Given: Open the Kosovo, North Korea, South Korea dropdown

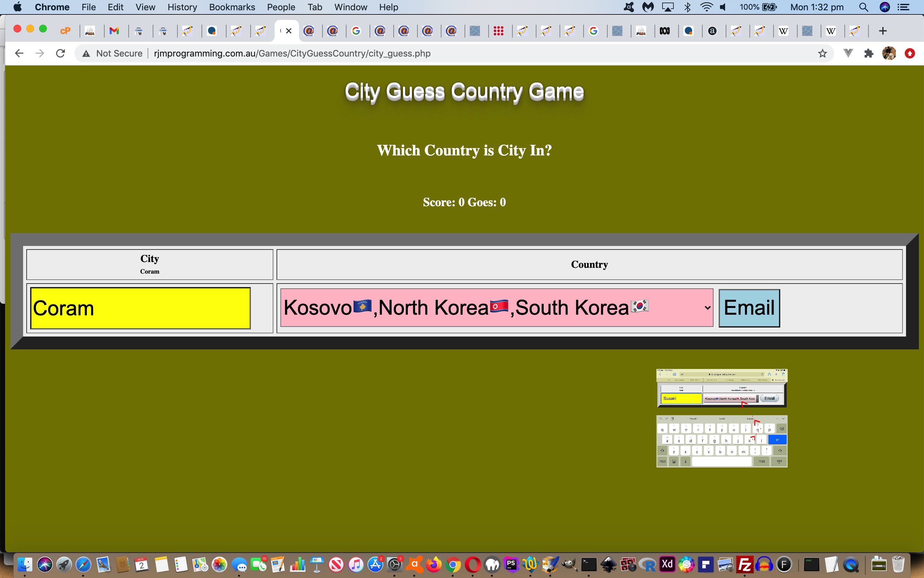Looking at the screenshot, I should click(x=496, y=308).
